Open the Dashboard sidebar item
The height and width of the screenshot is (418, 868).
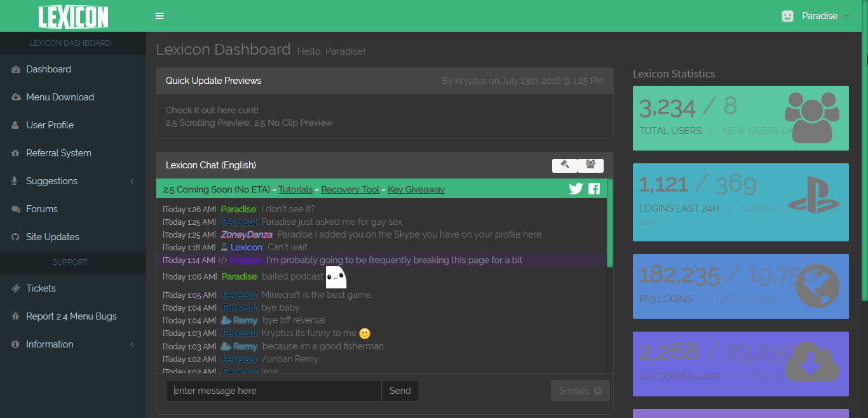pyautogui.click(x=73, y=69)
